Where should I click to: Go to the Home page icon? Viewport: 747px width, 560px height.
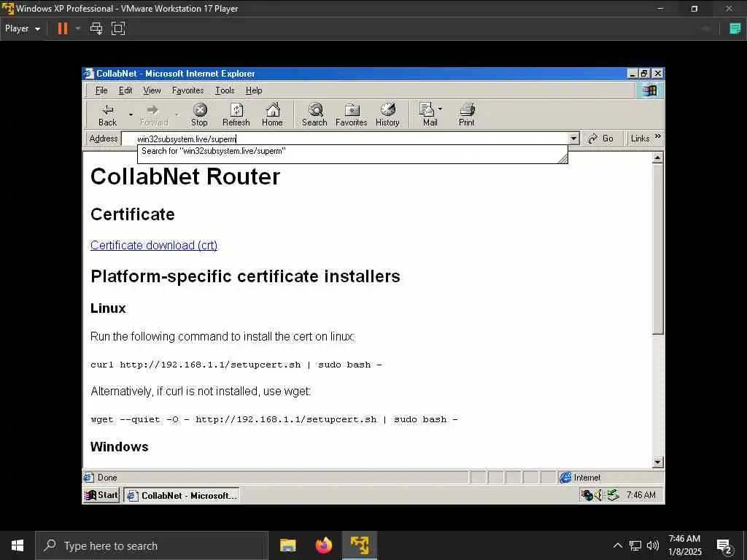(x=273, y=114)
